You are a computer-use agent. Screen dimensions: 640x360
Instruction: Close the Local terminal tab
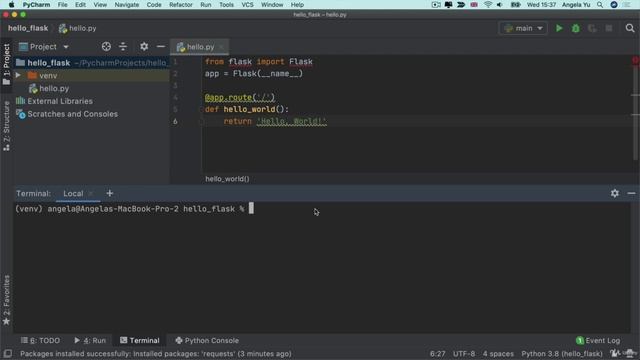pyautogui.click(x=91, y=193)
